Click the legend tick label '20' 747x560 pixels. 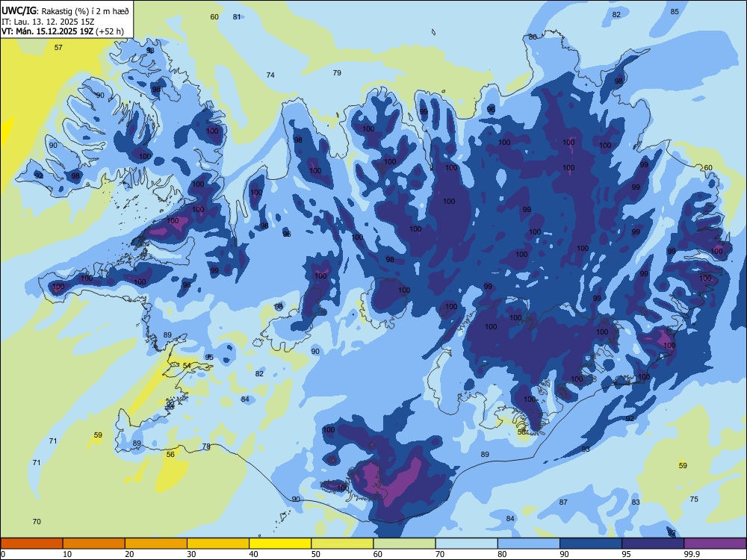point(129,554)
